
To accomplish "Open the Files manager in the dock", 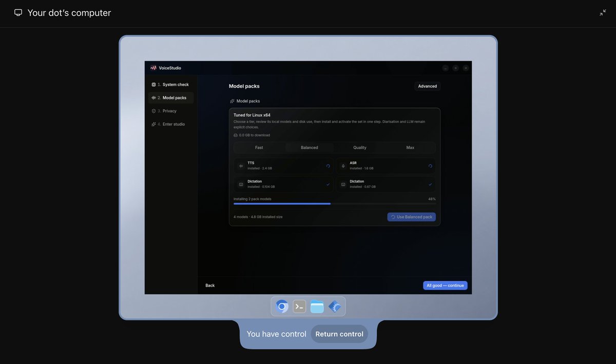I will (x=317, y=307).
